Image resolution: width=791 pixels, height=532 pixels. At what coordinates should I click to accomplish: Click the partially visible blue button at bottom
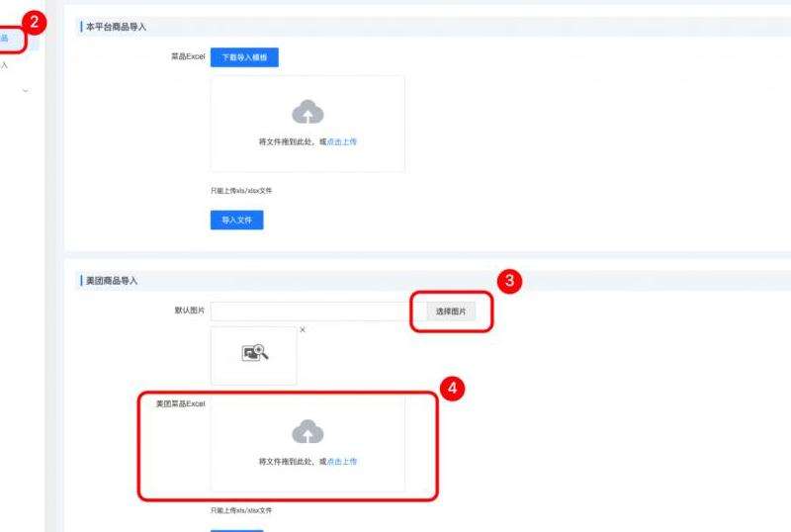(236, 530)
